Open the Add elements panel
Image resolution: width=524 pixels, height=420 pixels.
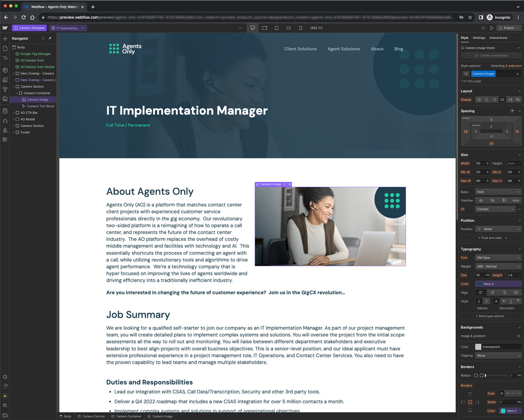[5, 38]
